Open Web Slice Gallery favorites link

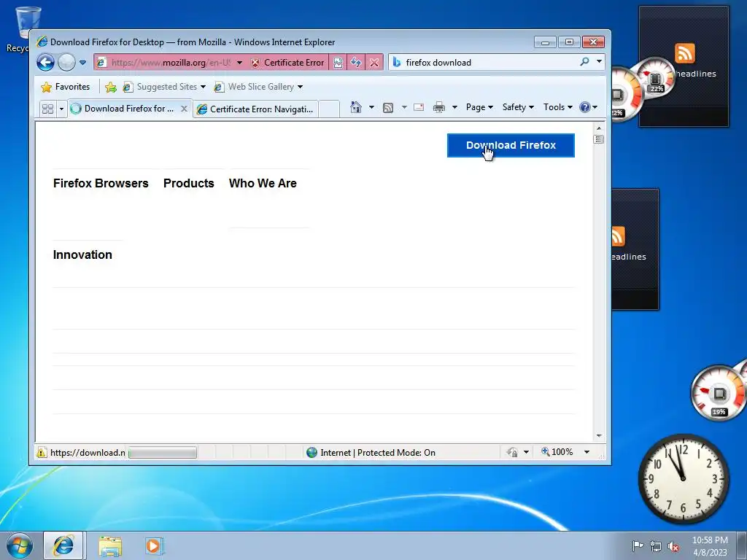click(x=258, y=87)
